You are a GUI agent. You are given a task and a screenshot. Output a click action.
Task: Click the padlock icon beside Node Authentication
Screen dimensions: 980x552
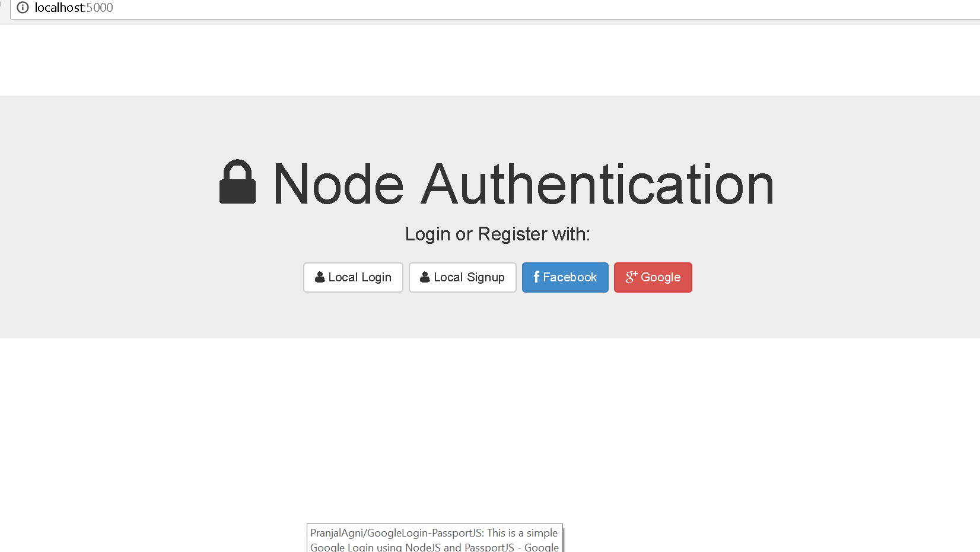pyautogui.click(x=237, y=182)
